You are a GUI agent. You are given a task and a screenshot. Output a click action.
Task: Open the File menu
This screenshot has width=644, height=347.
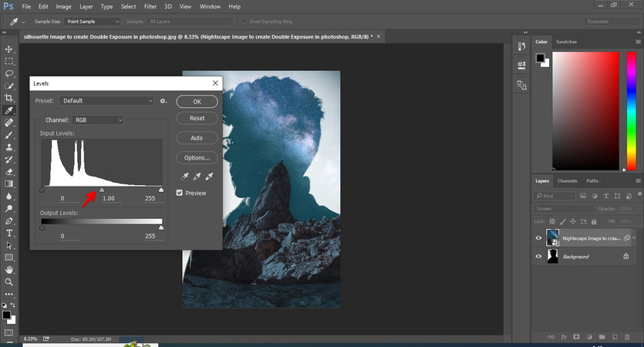(x=26, y=7)
